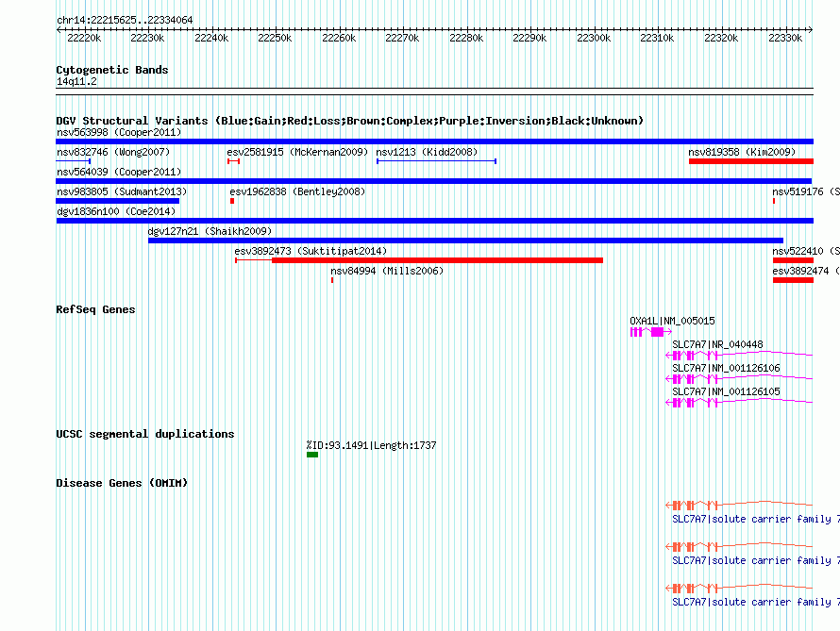Click the Disease Genes (OMIM) track heading
This screenshot has height=631, width=840.
[x=122, y=483]
